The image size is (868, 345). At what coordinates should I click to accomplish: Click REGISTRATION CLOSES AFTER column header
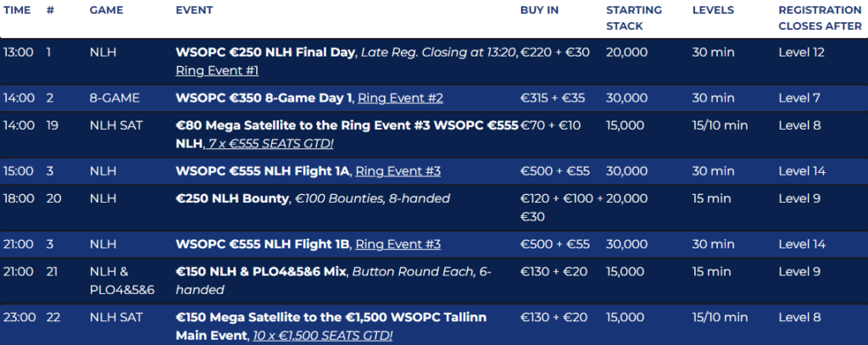coord(819,18)
